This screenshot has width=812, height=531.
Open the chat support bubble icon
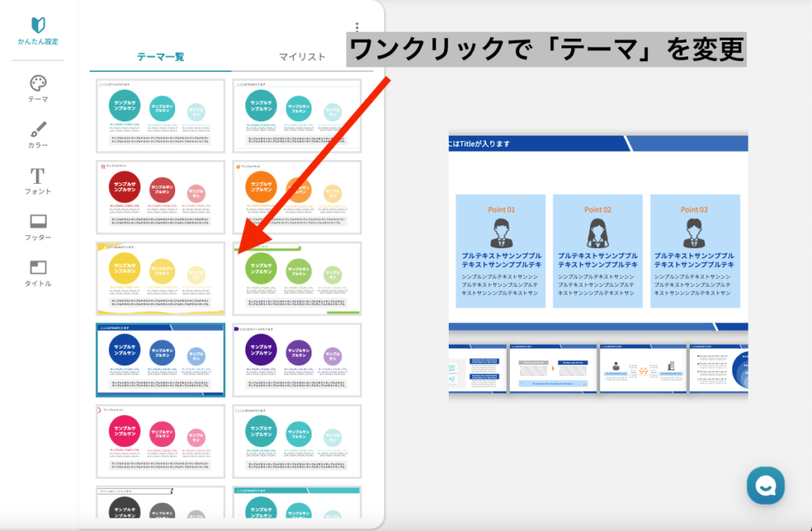(x=765, y=486)
